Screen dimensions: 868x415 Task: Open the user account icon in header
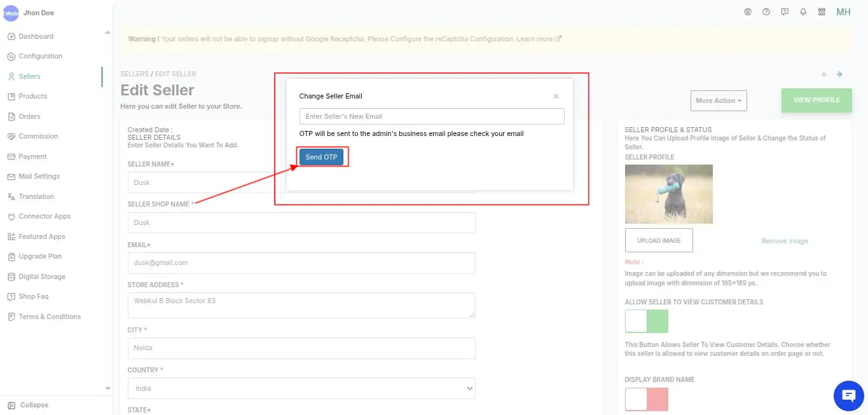coord(748,11)
